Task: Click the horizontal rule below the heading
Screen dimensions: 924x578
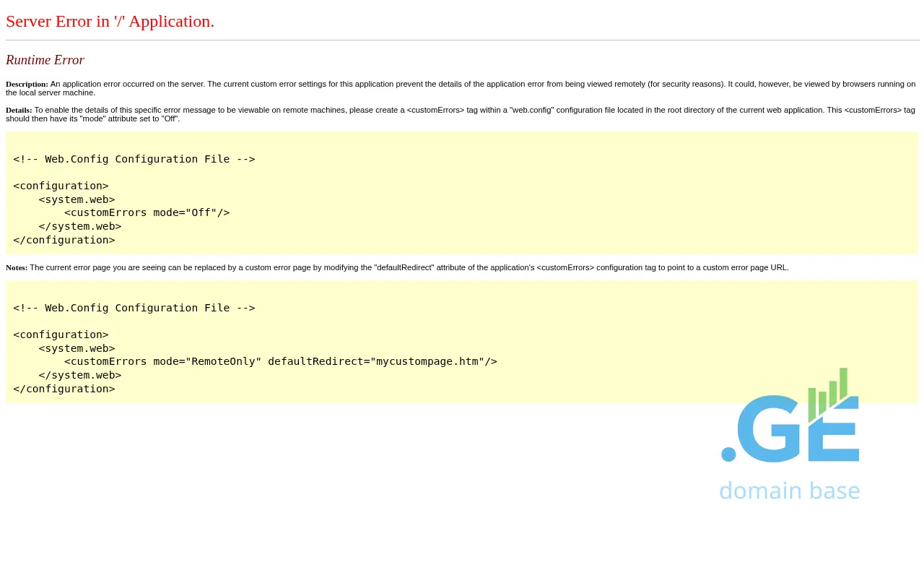Action: coord(462,40)
